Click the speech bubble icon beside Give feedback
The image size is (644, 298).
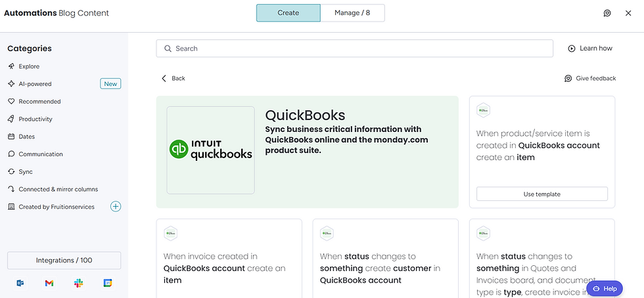[568, 78]
